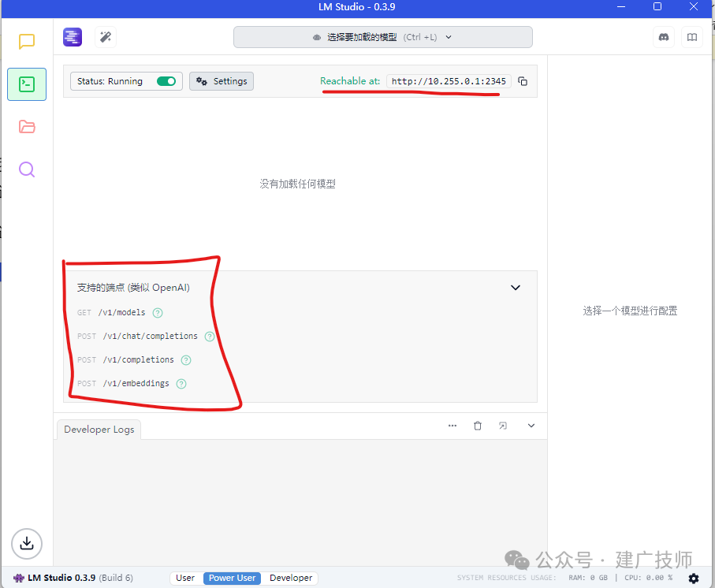Open the documentation book icon
This screenshot has width=715, height=588.
[x=691, y=37]
